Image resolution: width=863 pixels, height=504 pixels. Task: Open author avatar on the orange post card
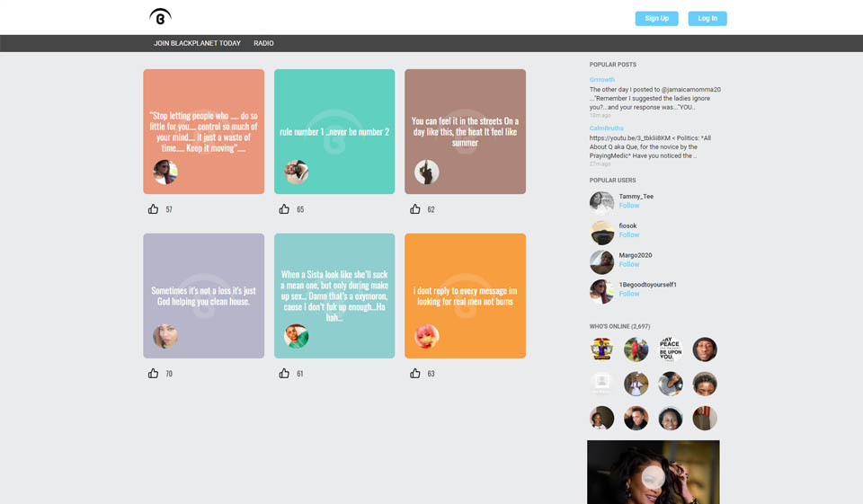click(427, 336)
